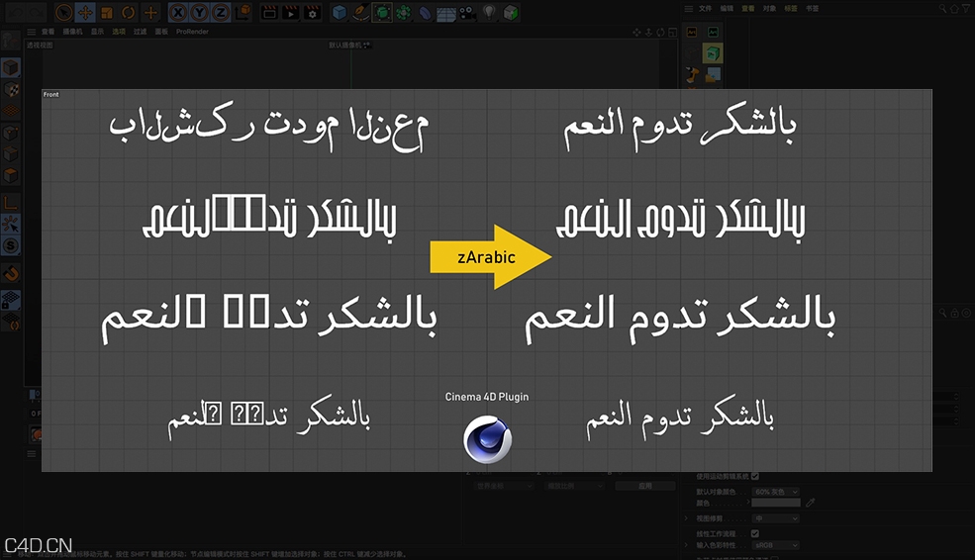Click the 颜色 color swatch
This screenshot has width=975, height=560.
pyautogui.click(x=776, y=503)
